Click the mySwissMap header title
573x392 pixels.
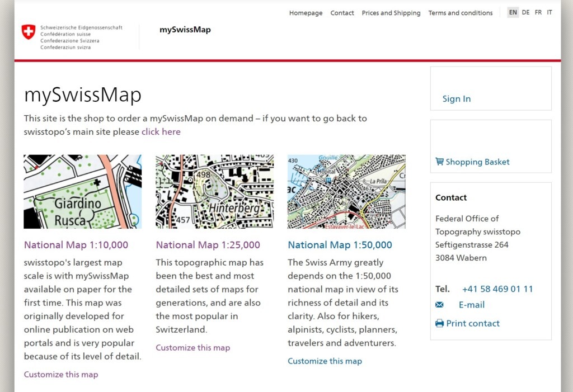coord(185,30)
